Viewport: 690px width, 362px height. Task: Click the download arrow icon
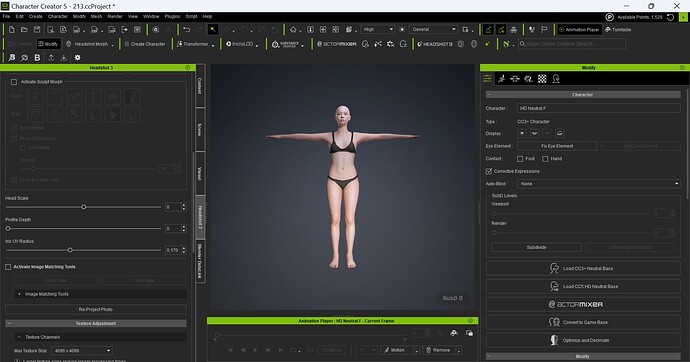[64, 58]
